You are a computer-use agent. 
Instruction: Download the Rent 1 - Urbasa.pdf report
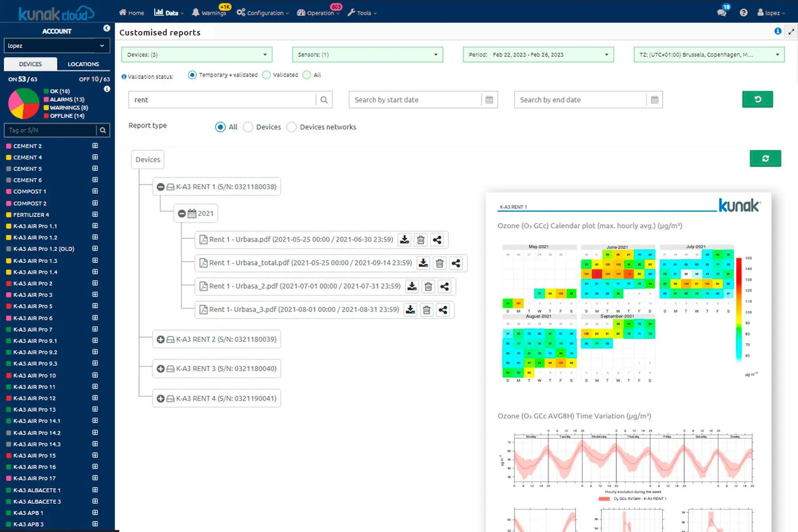click(x=404, y=240)
